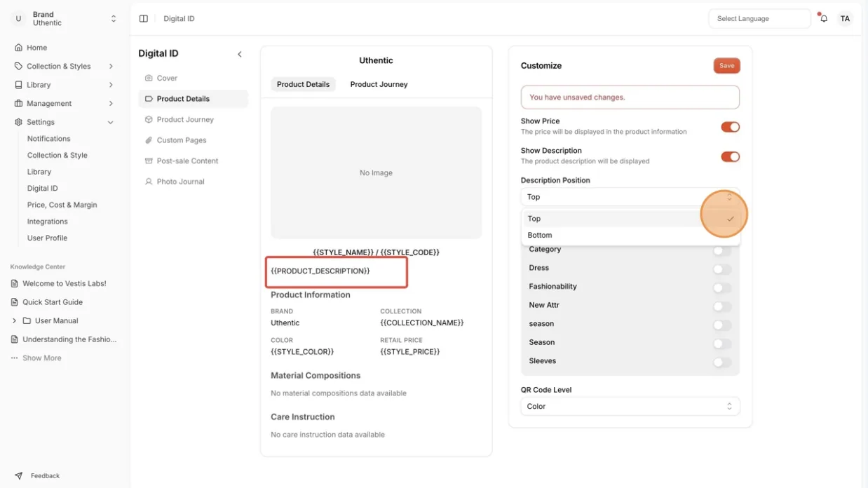Click the User Manual folder icon
The height and width of the screenshot is (488, 868).
pyautogui.click(x=27, y=320)
